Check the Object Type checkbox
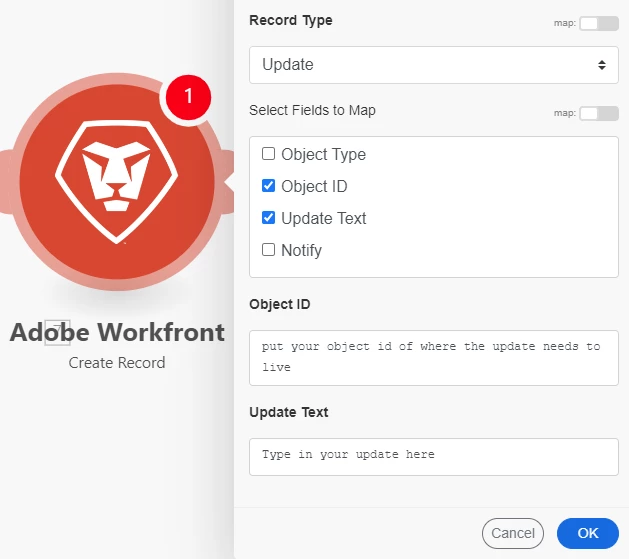The width and height of the screenshot is (629, 559). click(268, 154)
